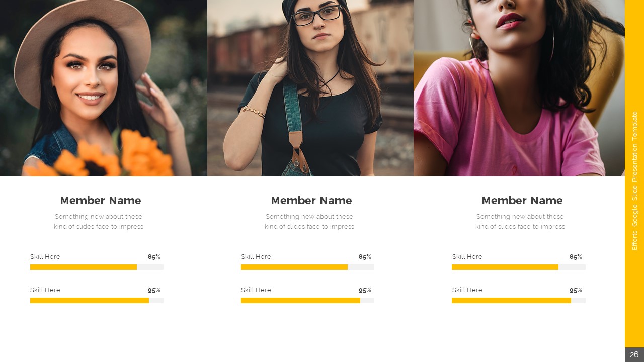Select description text under pink shirt photo member

tap(520, 222)
